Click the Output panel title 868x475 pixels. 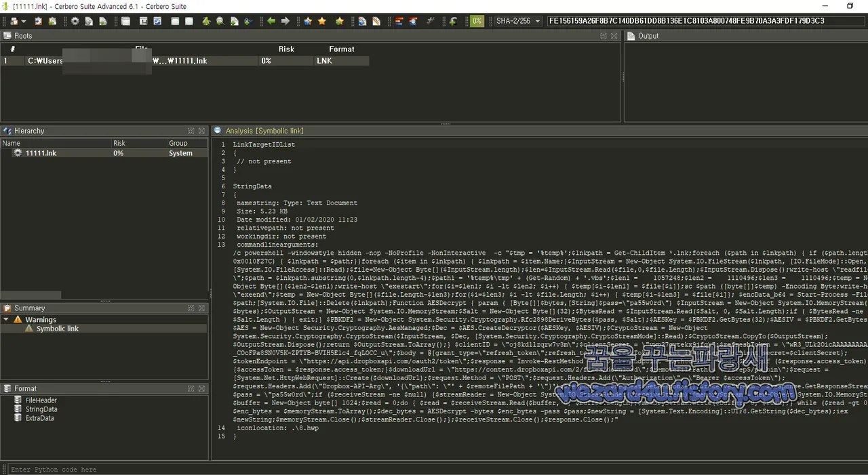pyautogui.click(x=648, y=36)
